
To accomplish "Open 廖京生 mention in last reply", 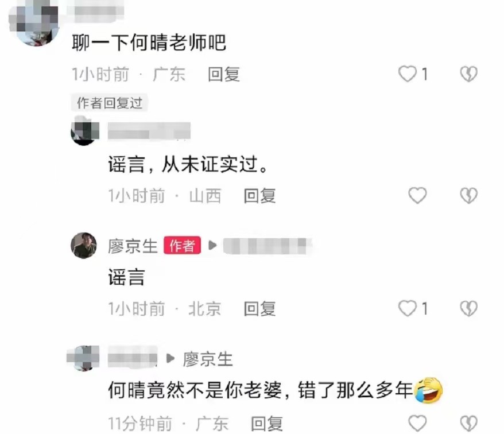I will point(208,359).
